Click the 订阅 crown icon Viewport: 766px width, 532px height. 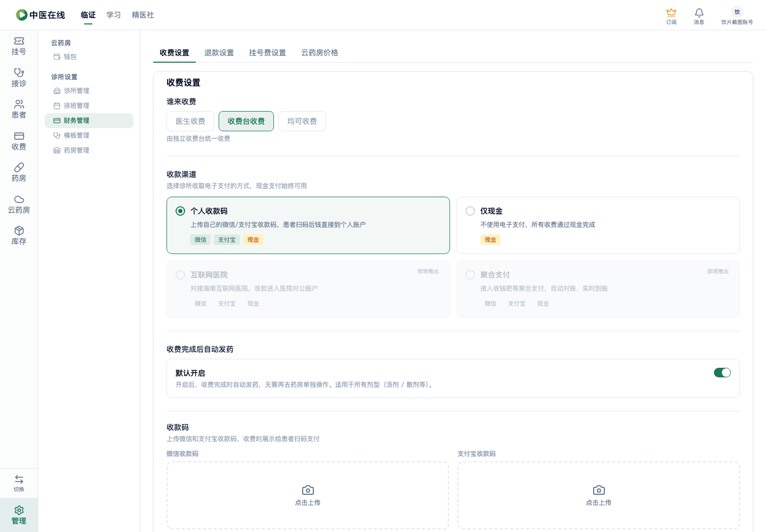pyautogui.click(x=671, y=12)
